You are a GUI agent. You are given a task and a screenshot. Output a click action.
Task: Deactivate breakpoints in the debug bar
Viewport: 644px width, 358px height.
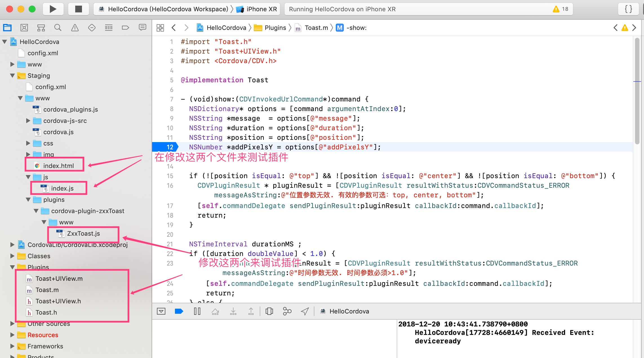(179, 311)
